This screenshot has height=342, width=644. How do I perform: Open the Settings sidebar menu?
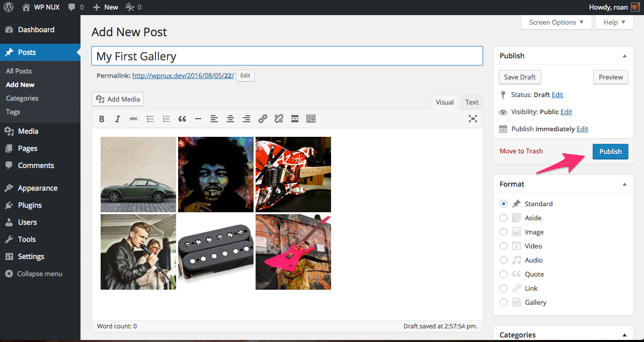pos(40,256)
